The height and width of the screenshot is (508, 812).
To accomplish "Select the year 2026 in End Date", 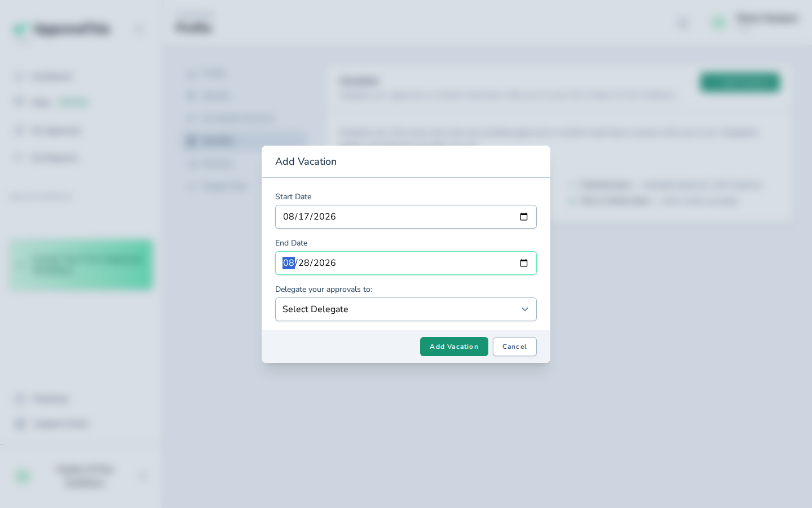I will 325,263.
